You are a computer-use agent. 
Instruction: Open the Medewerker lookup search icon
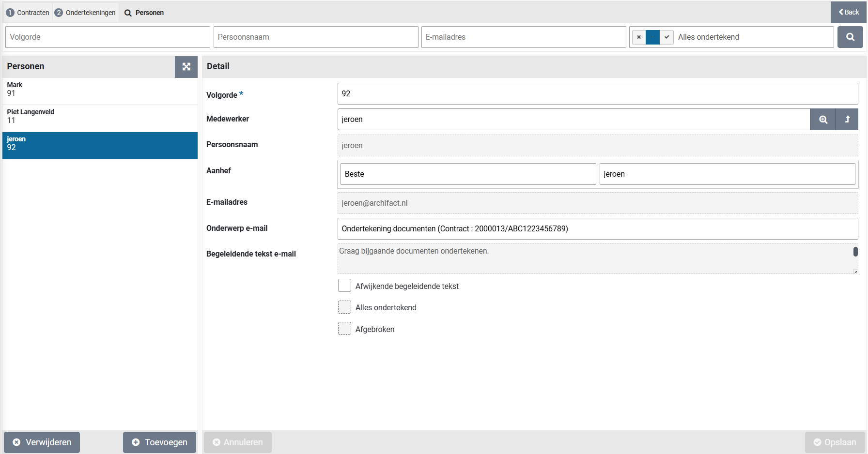[x=823, y=120]
